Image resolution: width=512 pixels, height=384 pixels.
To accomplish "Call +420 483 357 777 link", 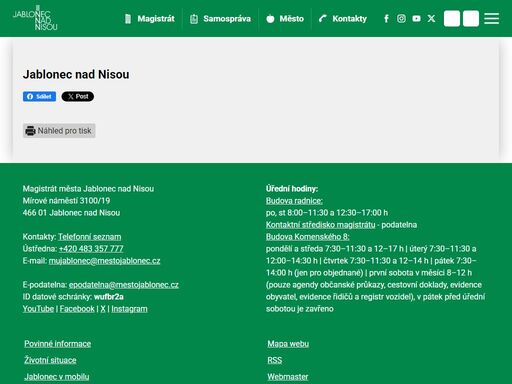I will (x=91, y=249).
